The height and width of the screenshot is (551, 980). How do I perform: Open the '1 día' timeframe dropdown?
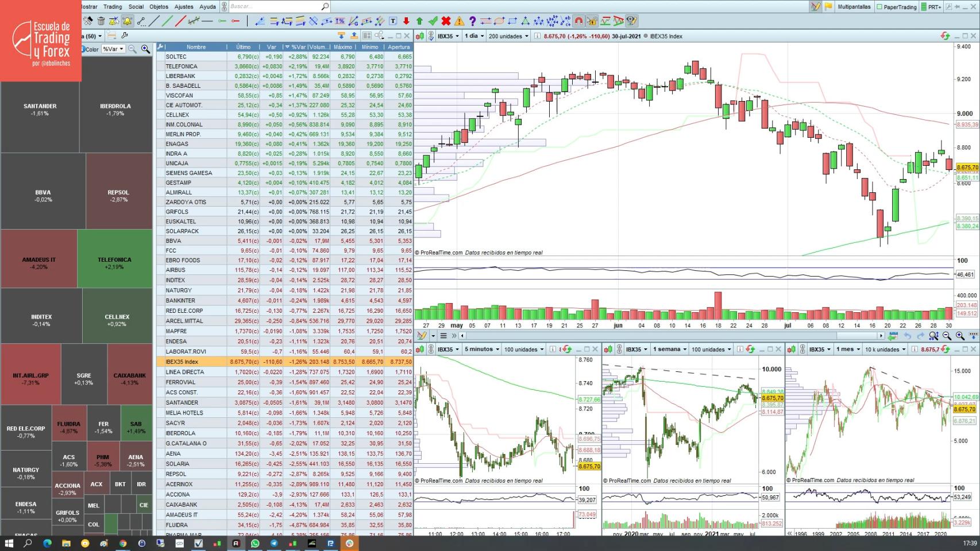coord(474,36)
